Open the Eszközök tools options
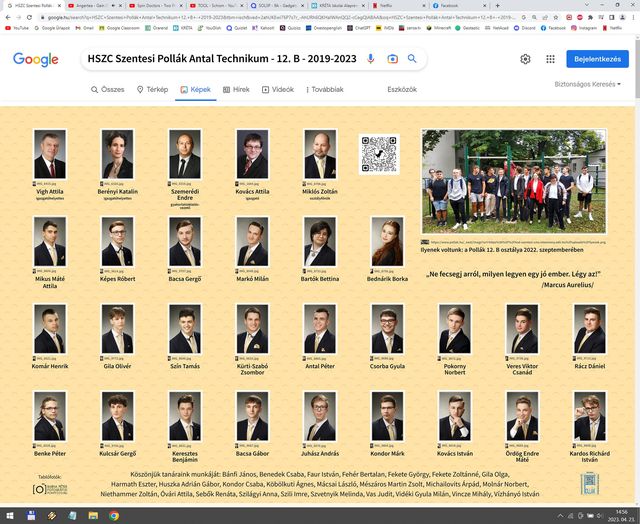 [x=401, y=90]
